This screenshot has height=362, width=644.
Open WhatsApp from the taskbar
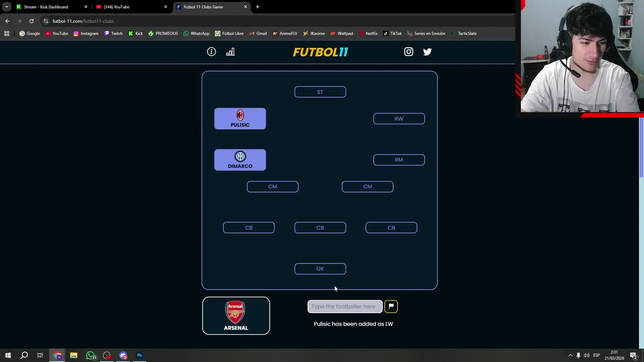coord(91,355)
